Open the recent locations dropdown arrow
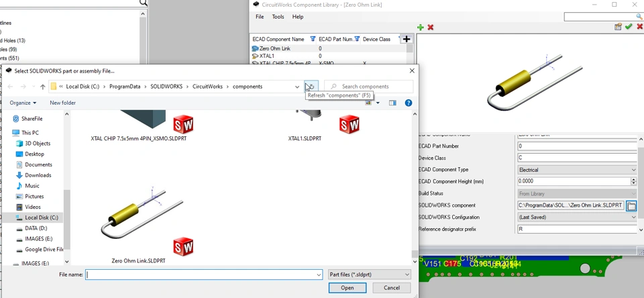The image size is (644, 298). click(33, 87)
